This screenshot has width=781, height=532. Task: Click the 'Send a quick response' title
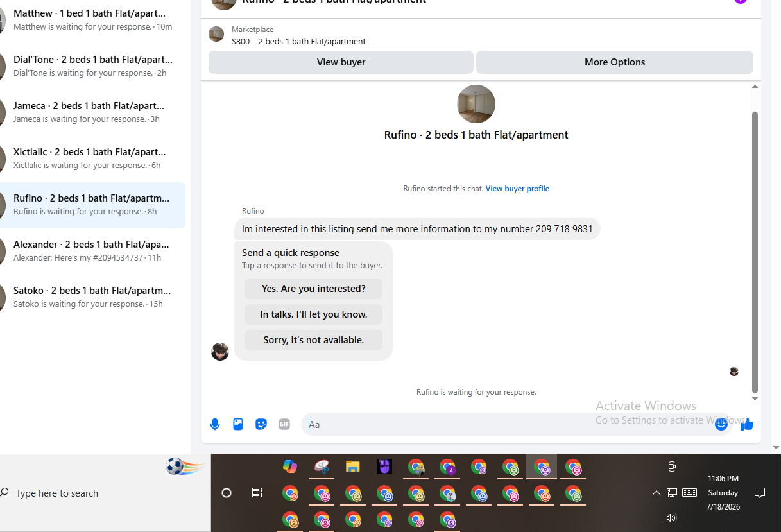pos(291,253)
